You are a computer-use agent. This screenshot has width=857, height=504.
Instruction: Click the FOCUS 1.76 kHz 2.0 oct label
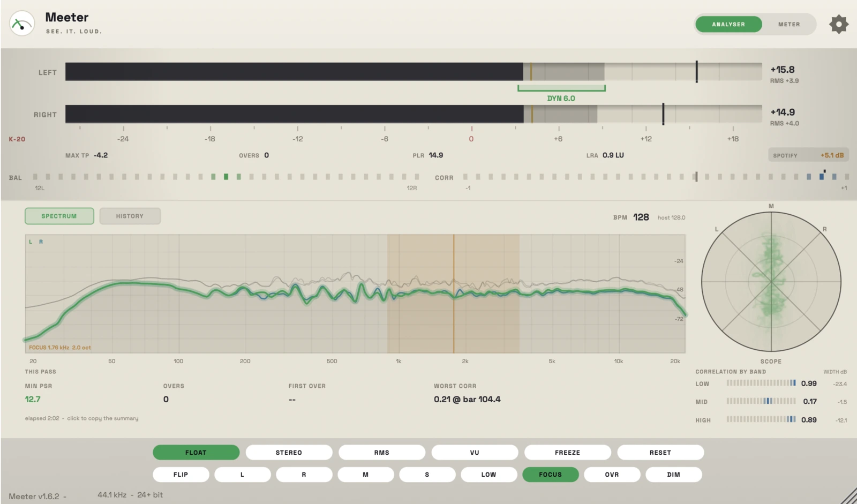coord(60,348)
